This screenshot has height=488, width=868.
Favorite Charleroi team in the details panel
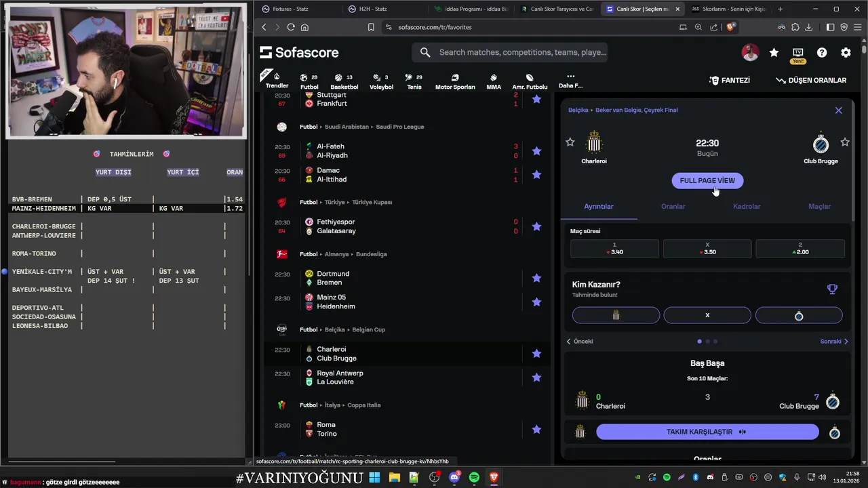tap(570, 142)
